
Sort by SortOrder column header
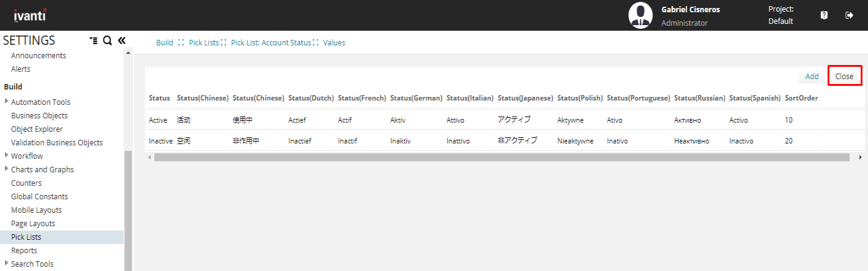pyautogui.click(x=801, y=98)
